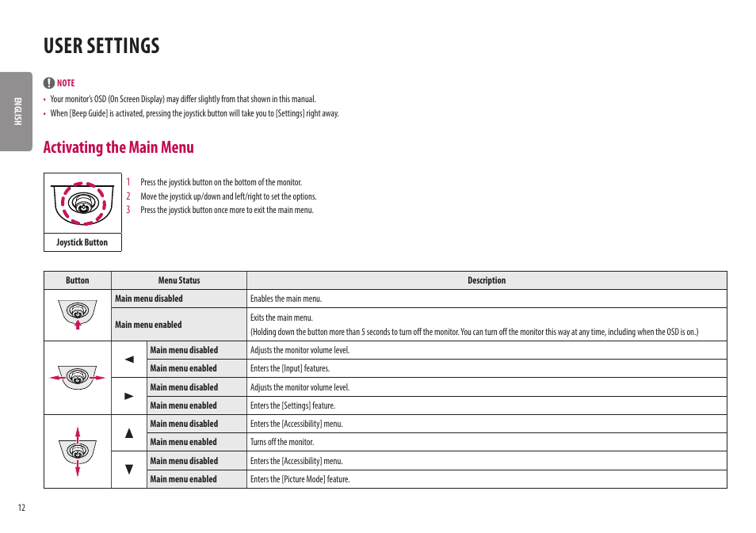Select step 2 about moving the joystick
Viewport: 756px width, 533px height.
tap(222, 196)
